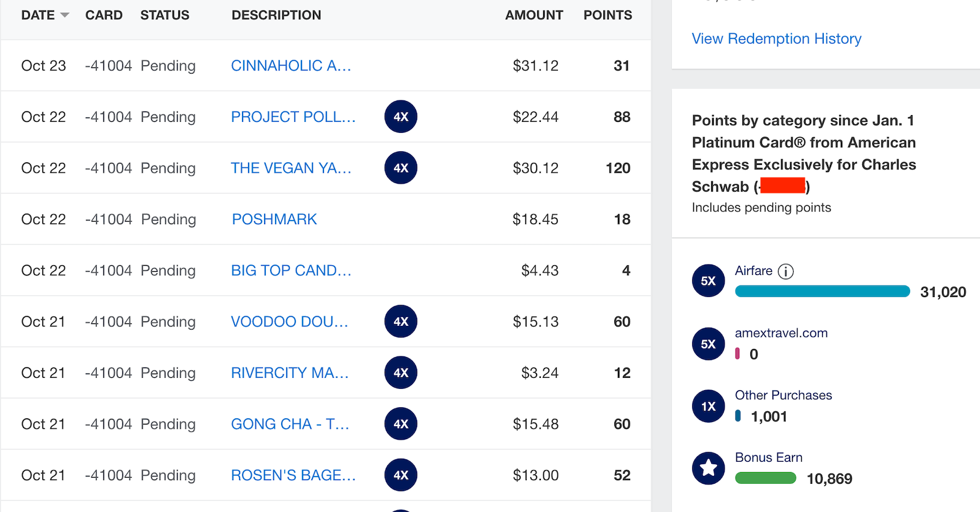Open the POSHMARK transaction details
980x512 pixels.
pos(274,219)
